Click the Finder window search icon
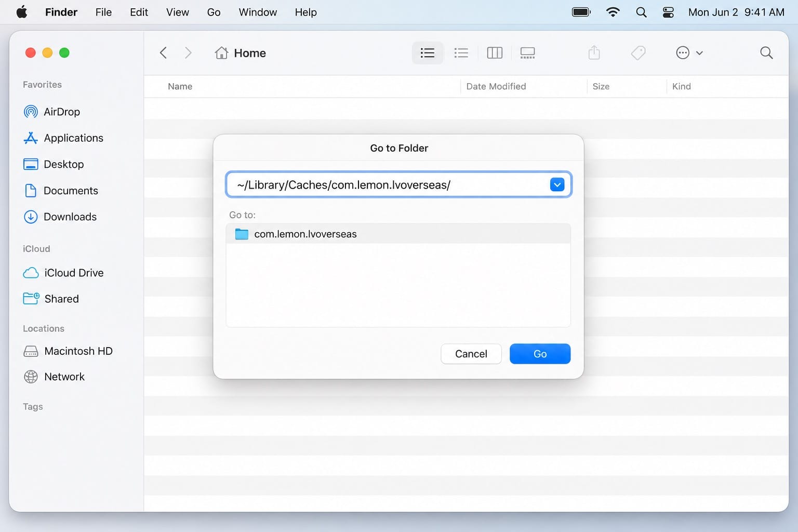 coord(766,52)
